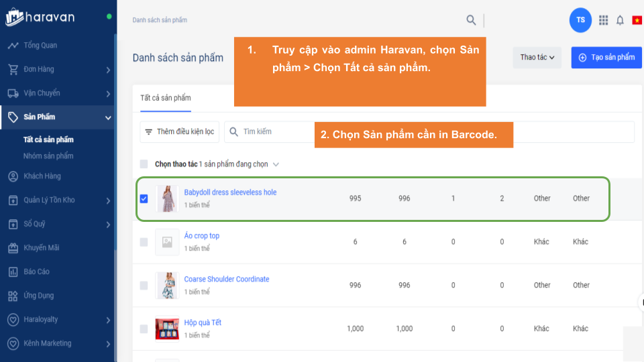Open the Thao tác dropdown
Viewport: 644px width, 362px height.
pyautogui.click(x=537, y=58)
